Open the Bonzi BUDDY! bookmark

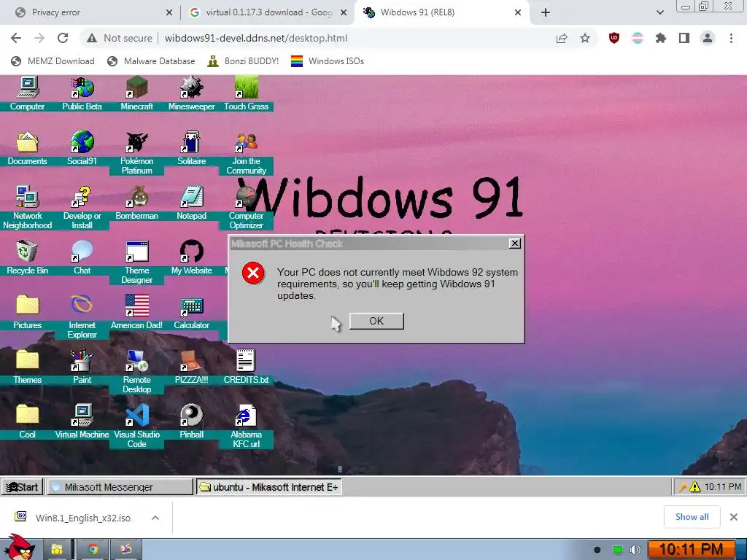point(243,61)
